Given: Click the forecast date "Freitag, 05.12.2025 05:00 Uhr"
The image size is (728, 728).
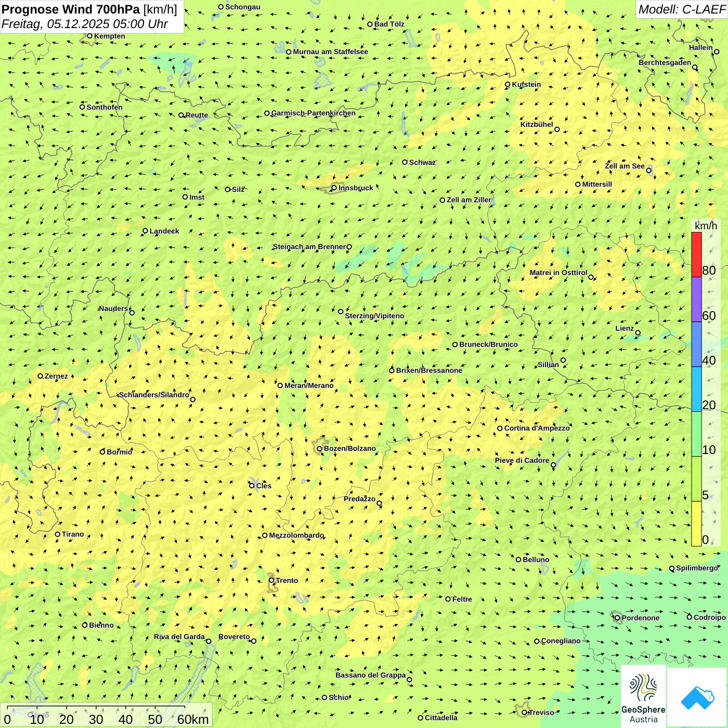Looking at the screenshot, I should click(85, 24).
